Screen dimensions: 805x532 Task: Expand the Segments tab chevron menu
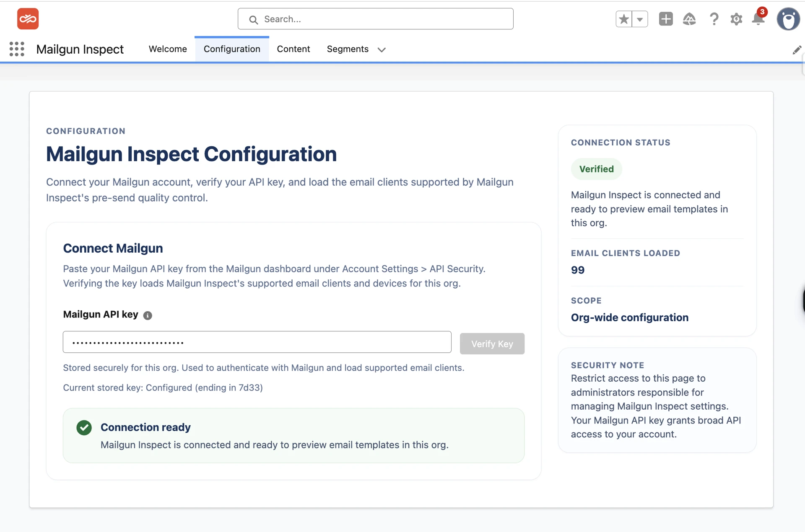coord(381,49)
